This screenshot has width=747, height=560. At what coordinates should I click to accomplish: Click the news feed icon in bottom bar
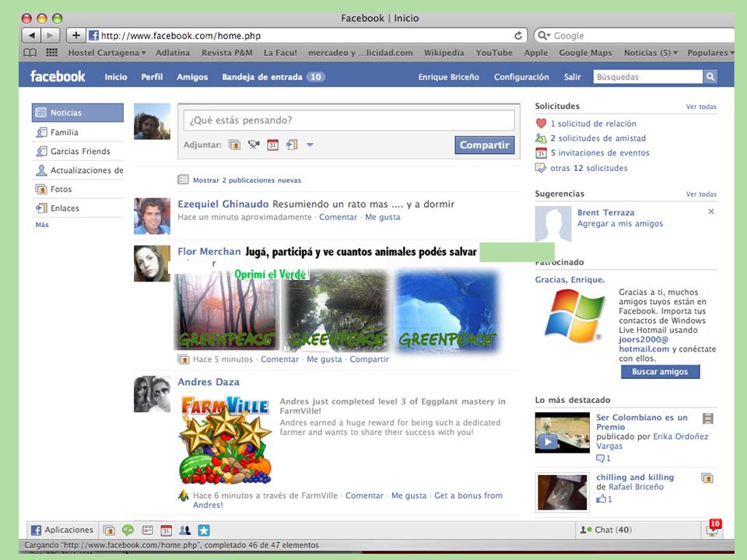(x=147, y=530)
